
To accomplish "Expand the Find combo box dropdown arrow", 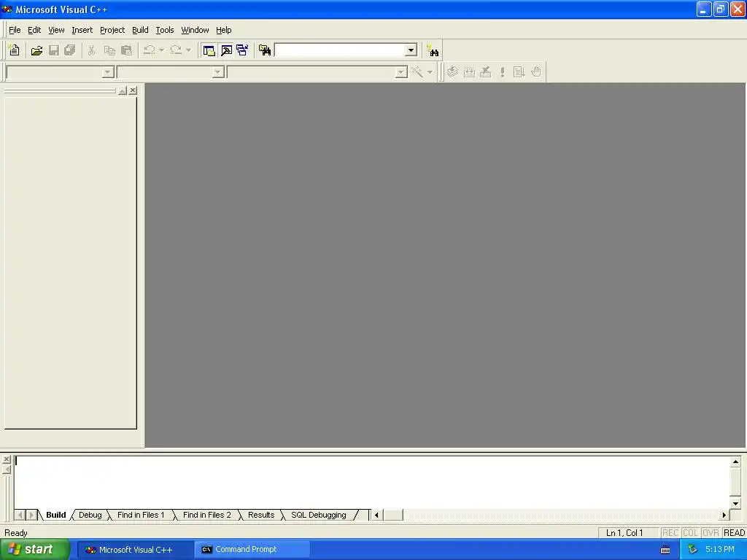I will (411, 50).
